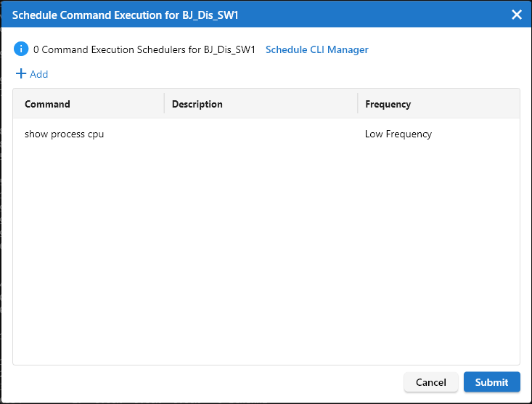Click the Frequency column header

388,104
